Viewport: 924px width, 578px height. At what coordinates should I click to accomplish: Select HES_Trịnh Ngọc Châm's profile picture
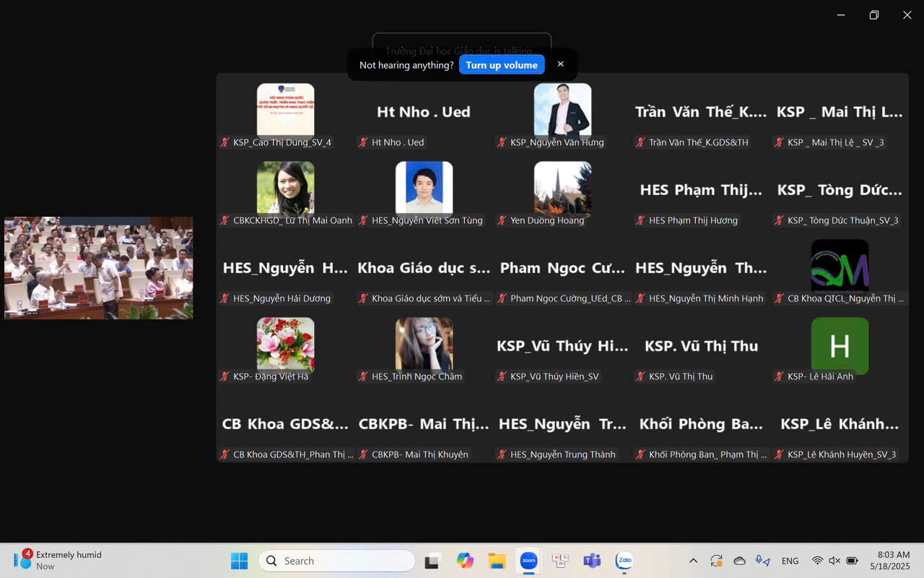click(424, 343)
